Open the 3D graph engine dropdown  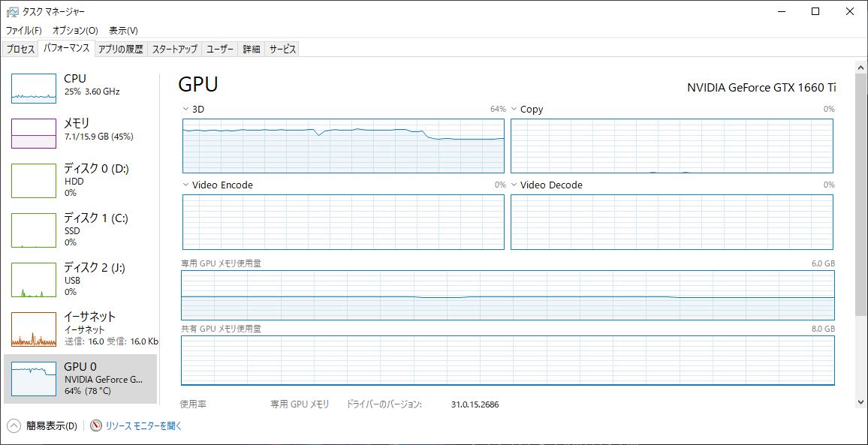point(186,110)
